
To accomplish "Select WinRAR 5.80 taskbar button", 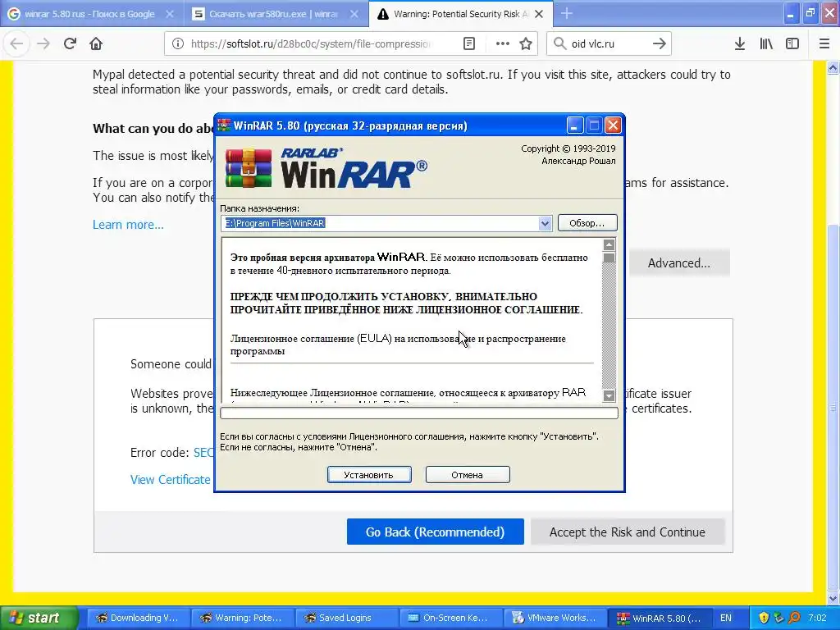I will coord(659,618).
